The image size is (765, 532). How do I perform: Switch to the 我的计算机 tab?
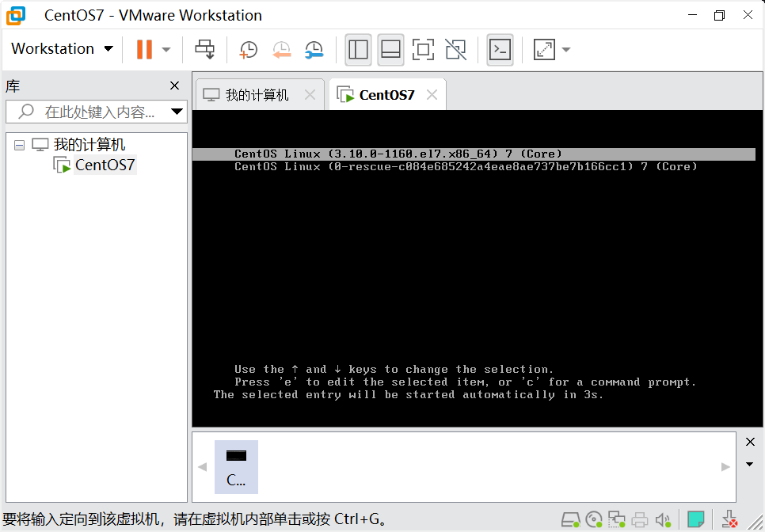(x=257, y=94)
